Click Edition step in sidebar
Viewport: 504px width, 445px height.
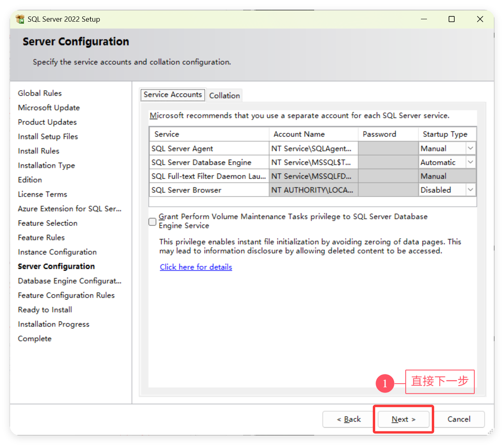[x=30, y=180]
